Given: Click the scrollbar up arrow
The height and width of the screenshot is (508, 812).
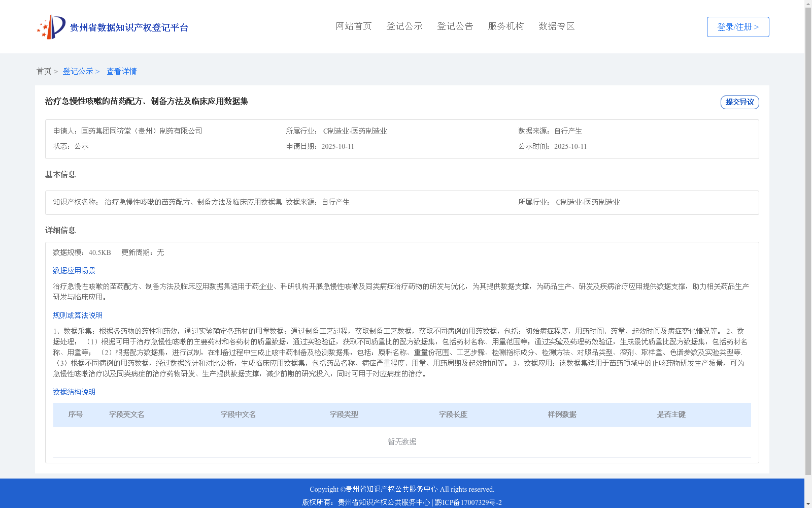Looking at the screenshot, I should click(x=808, y=4).
